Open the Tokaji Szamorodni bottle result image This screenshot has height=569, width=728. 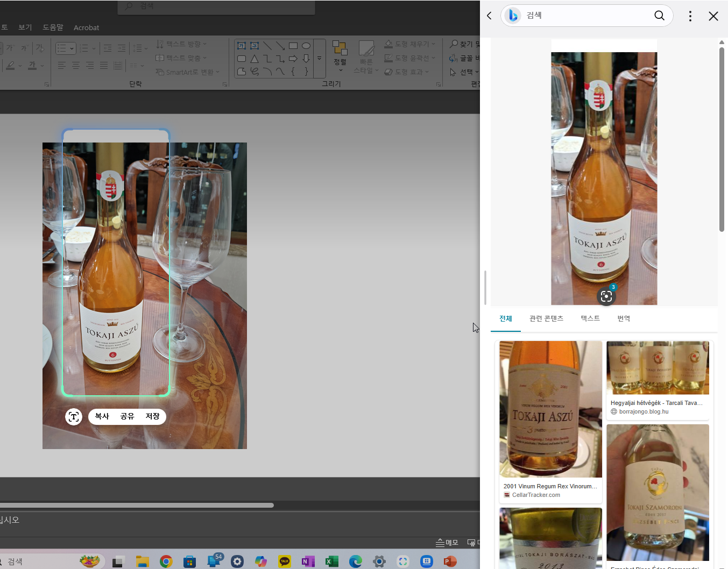click(658, 493)
